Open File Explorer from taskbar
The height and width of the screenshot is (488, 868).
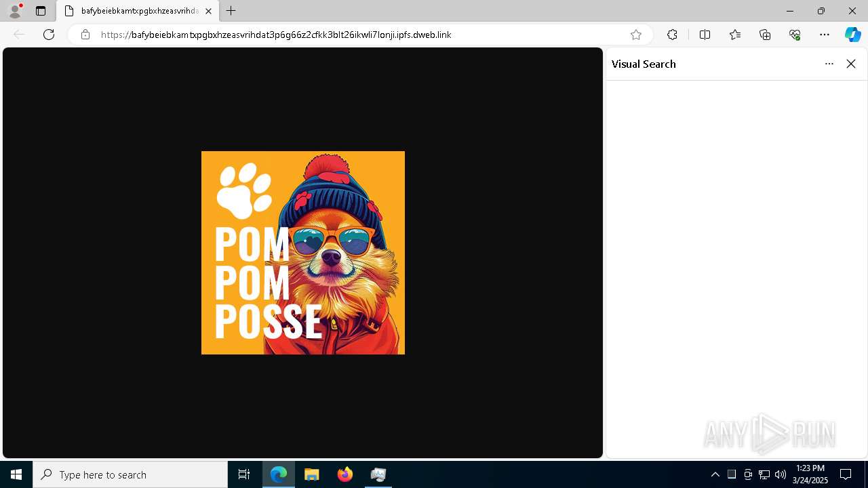click(312, 474)
